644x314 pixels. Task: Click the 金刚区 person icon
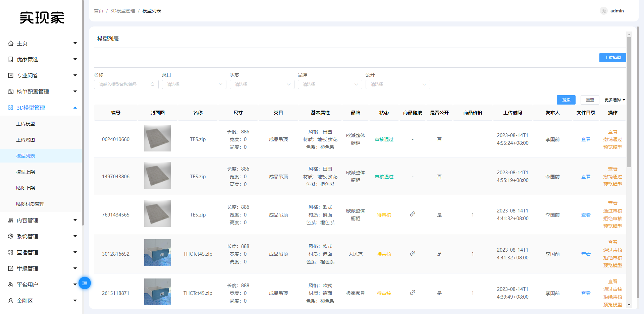[x=11, y=301]
